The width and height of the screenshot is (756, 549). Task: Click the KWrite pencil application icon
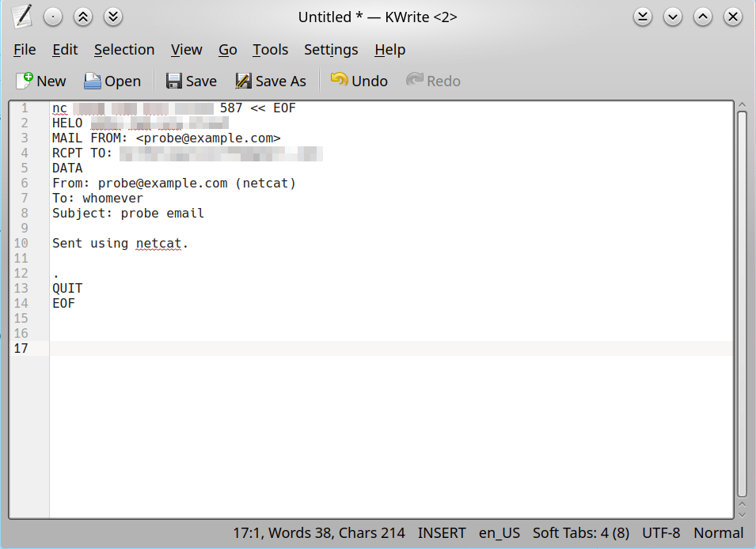pyautogui.click(x=21, y=17)
